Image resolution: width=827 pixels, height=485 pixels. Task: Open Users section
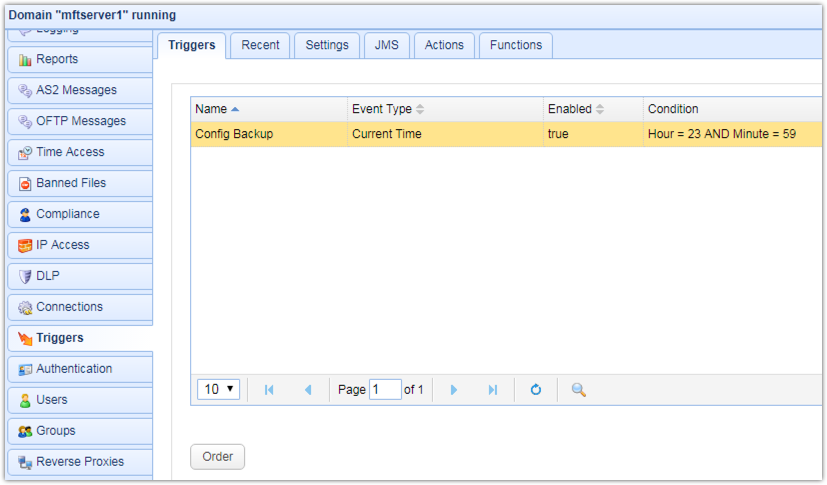click(80, 401)
